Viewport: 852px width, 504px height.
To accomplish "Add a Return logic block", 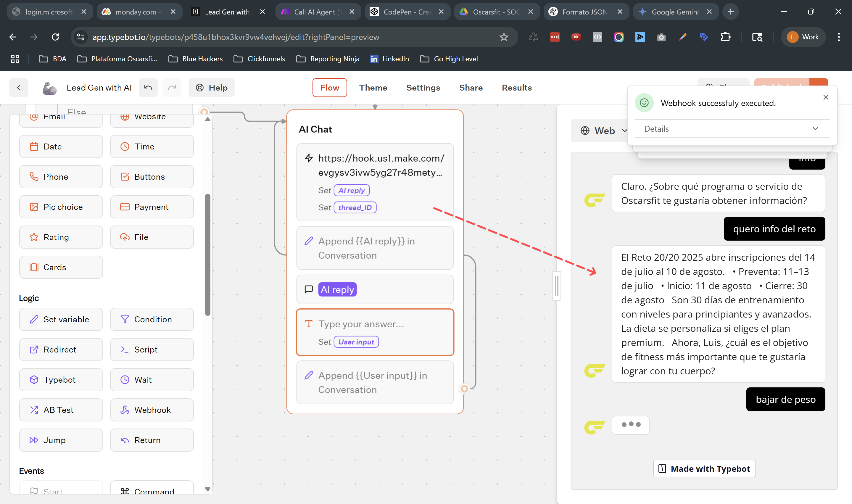I will (x=152, y=440).
